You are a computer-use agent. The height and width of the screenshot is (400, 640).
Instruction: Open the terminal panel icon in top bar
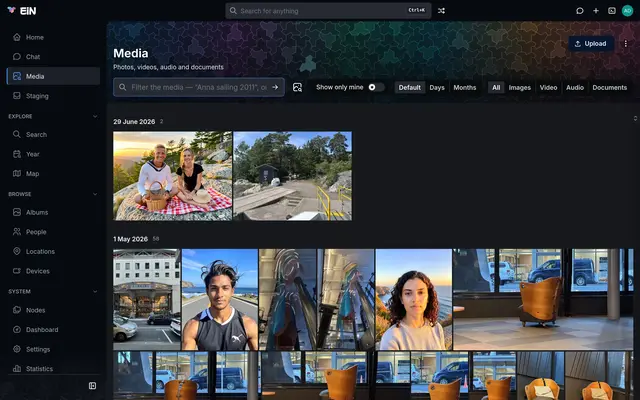612,11
